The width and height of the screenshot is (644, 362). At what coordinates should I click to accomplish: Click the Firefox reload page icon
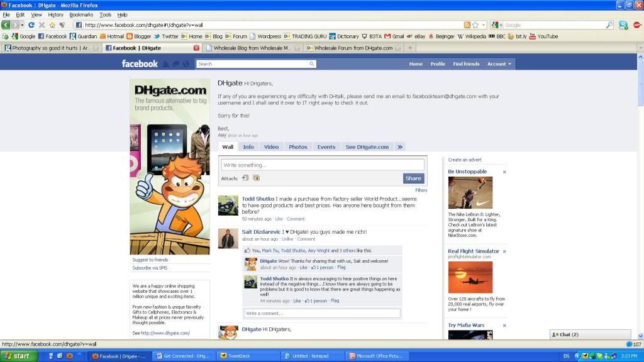coord(33,25)
